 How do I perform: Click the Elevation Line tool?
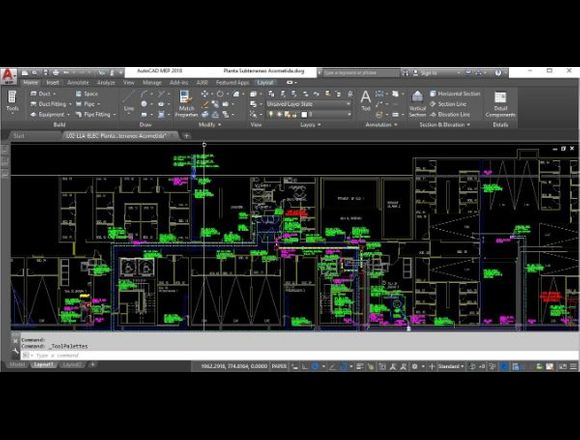click(x=450, y=115)
